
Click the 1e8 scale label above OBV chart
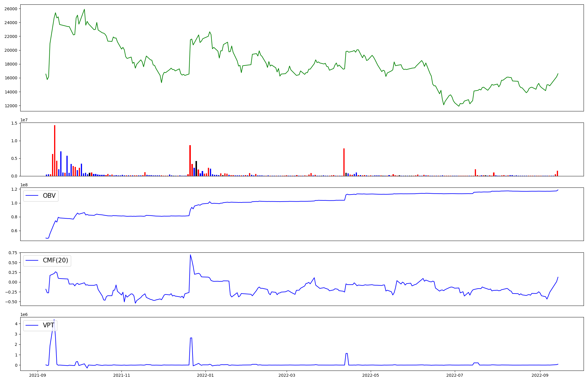pyautogui.click(x=24, y=185)
